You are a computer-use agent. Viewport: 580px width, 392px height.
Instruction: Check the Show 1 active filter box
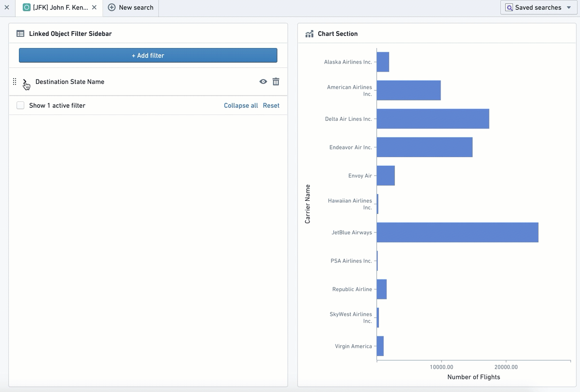coord(20,105)
